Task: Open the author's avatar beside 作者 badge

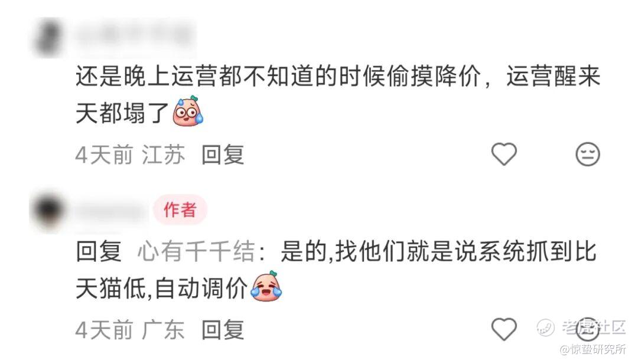Action: click(49, 211)
